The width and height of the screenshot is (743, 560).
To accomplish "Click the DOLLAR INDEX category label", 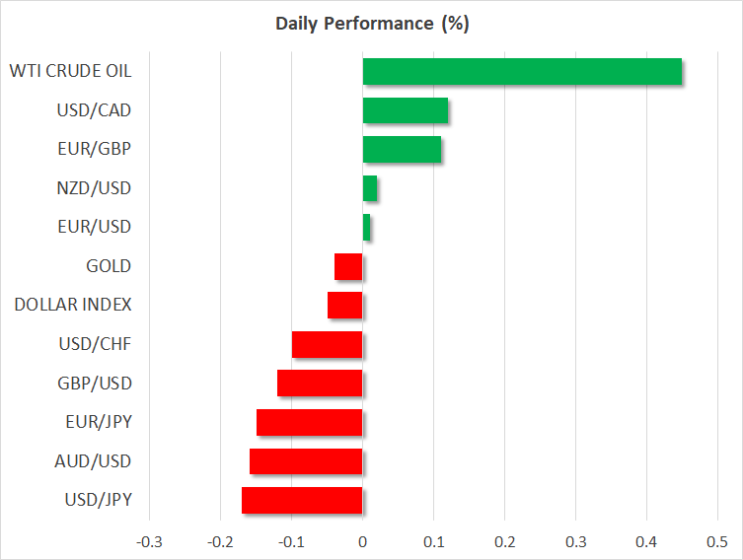I will pyautogui.click(x=73, y=305).
